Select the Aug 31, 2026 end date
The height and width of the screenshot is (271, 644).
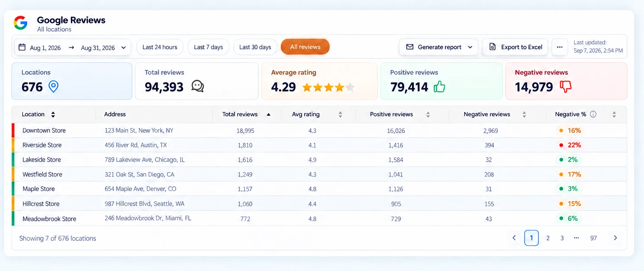click(98, 48)
